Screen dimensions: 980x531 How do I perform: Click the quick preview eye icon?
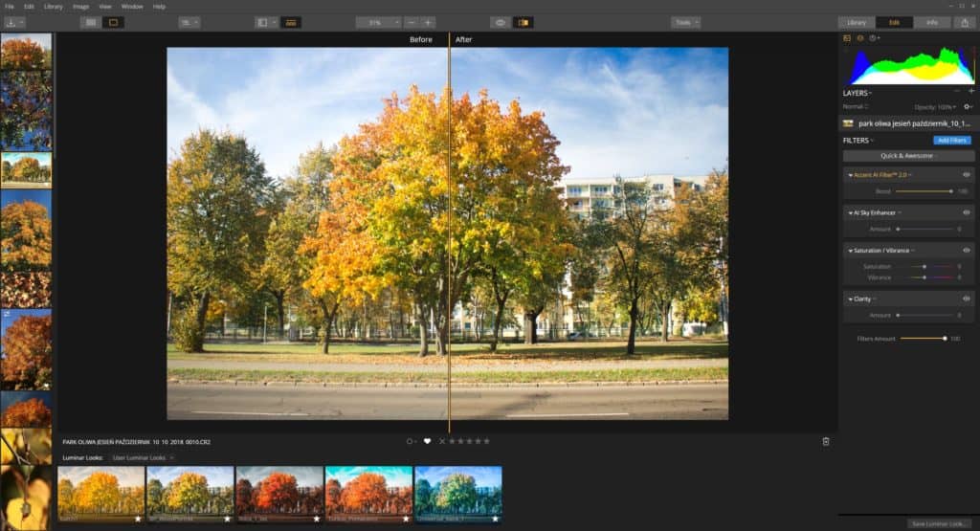[500, 23]
